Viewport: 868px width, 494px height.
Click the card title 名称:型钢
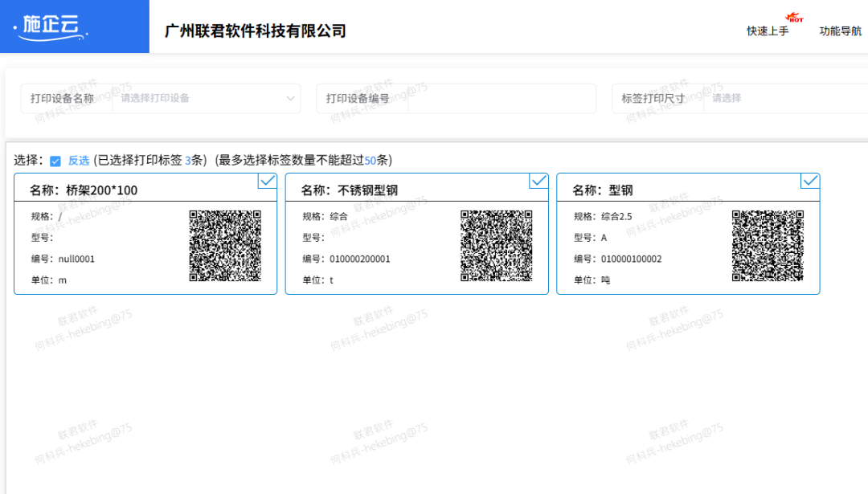[602, 190]
